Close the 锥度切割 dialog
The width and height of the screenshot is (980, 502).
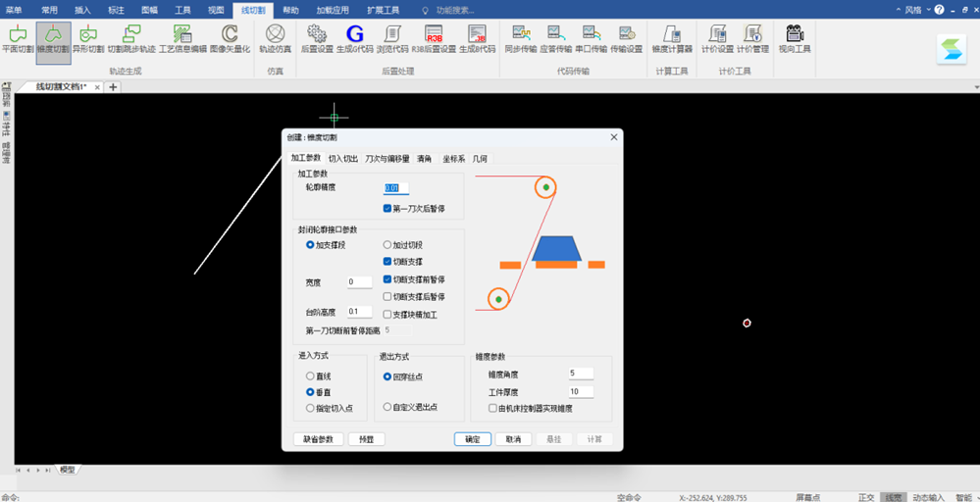point(613,137)
